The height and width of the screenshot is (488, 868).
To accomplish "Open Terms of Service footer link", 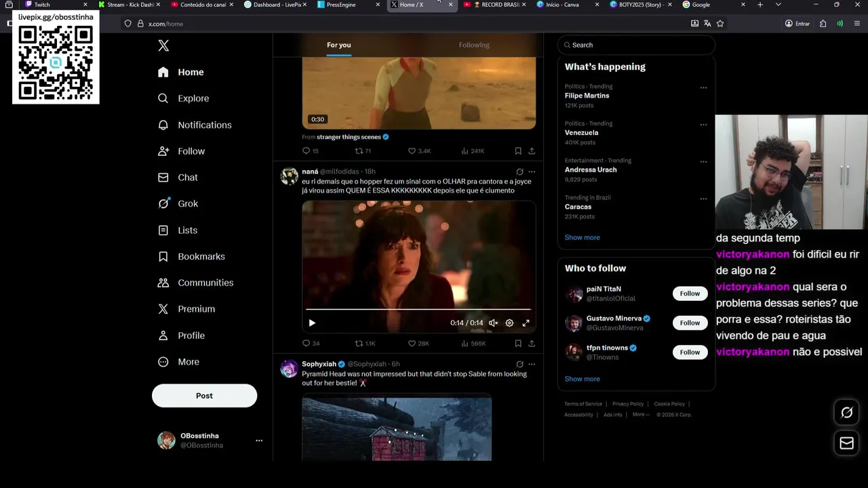I will click(583, 404).
